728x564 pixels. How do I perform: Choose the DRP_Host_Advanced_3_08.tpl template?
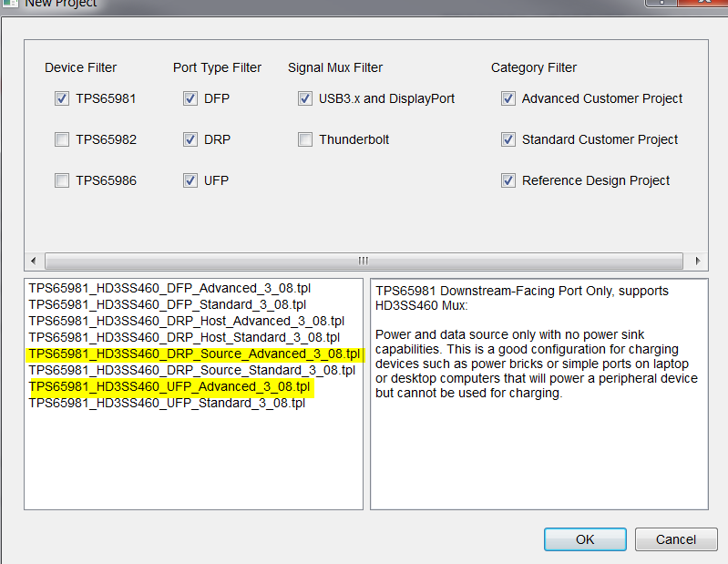click(186, 321)
